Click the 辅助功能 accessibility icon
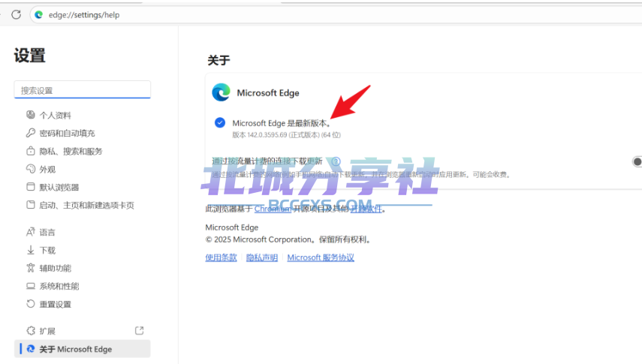Viewport: 642px width, 364px height. [30, 268]
